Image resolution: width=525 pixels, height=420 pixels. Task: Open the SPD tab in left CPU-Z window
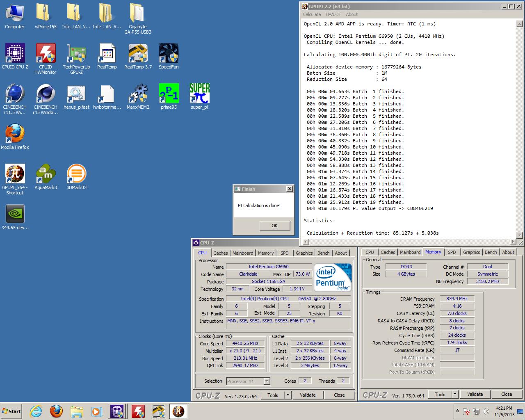(284, 253)
